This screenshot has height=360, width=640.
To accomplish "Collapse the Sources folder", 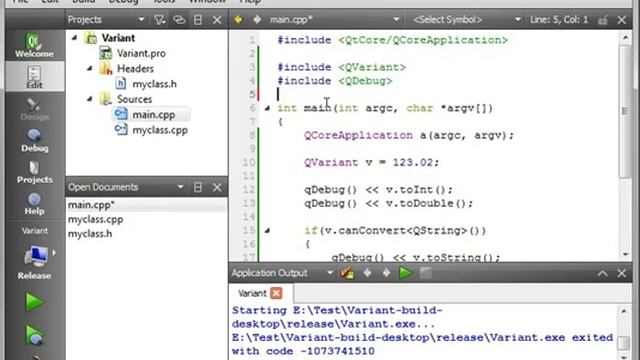I will tap(90, 99).
